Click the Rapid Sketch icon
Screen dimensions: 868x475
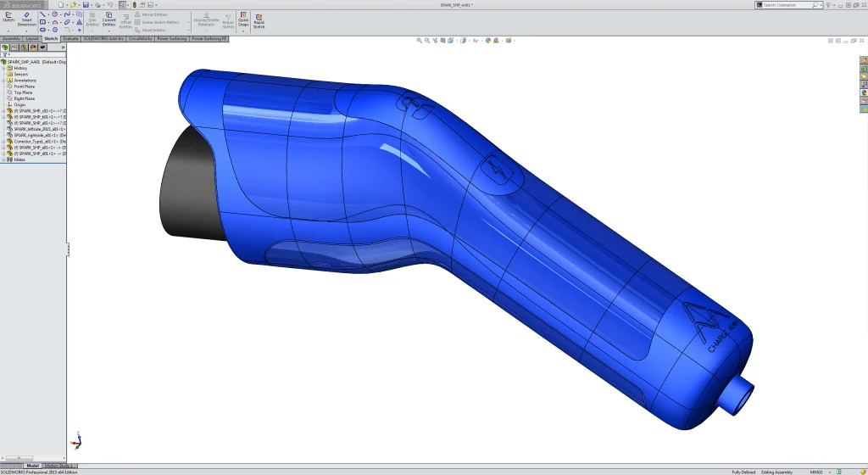pyautogui.click(x=259, y=20)
